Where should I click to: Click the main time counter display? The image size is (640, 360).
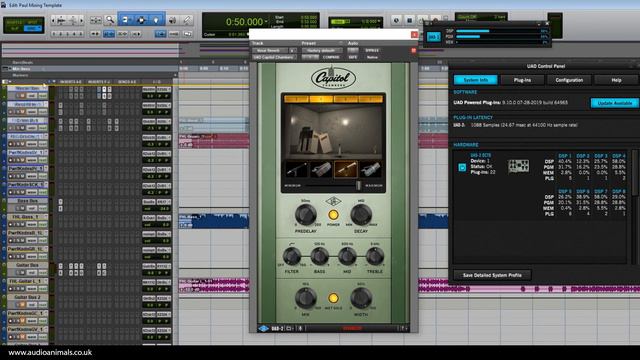244,22
